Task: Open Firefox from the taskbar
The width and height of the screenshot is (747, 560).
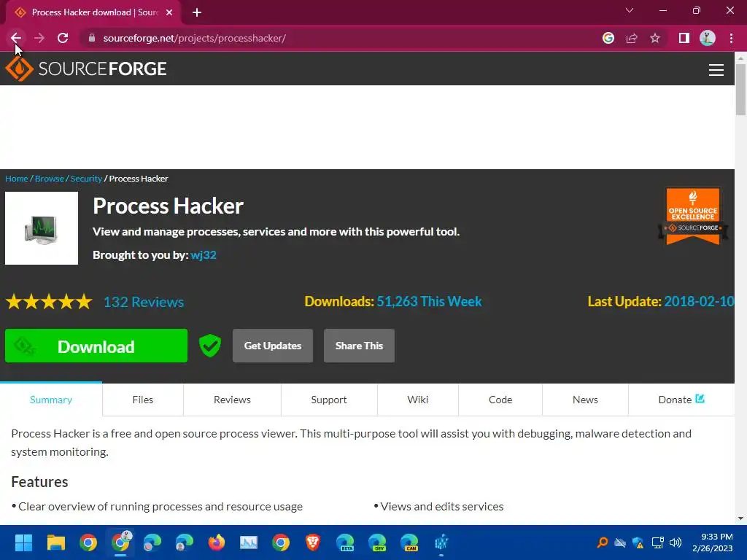Action: pyautogui.click(x=217, y=542)
